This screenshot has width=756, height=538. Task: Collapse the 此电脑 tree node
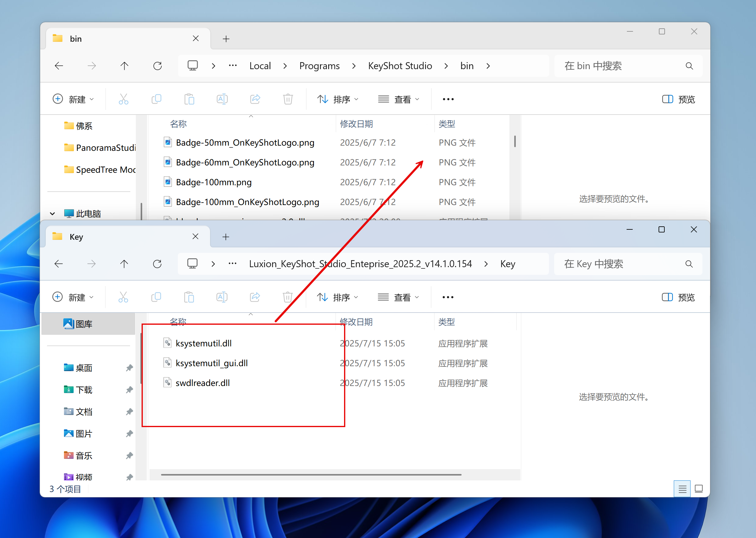coord(52,214)
